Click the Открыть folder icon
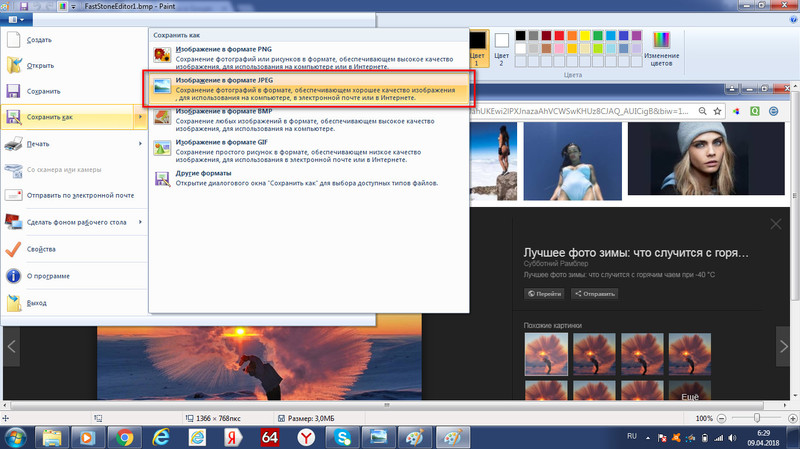Viewport: 800px width, 449px height. tap(14, 65)
